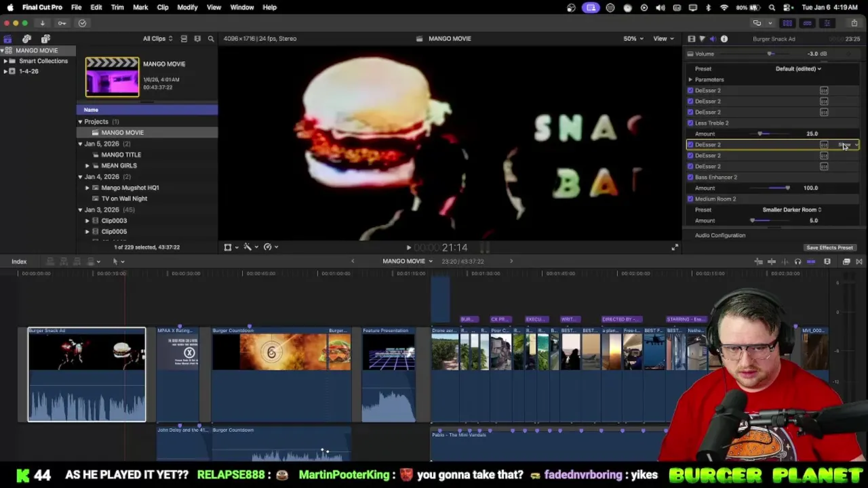This screenshot has width=868, height=488.
Task: Click the Play button under the viewer
Action: [x=408, y=248]
